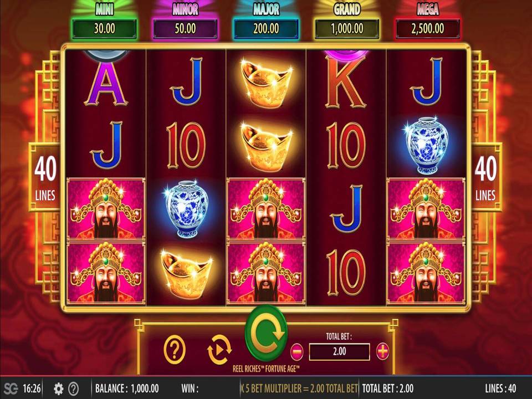Open settings gear in bottom bar

(59, 388)
